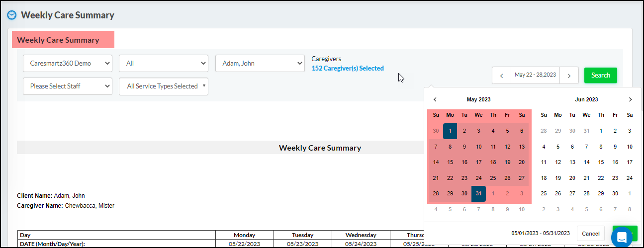
Task: Pick May 17 in the May calendar
Action: coord(478,162)
